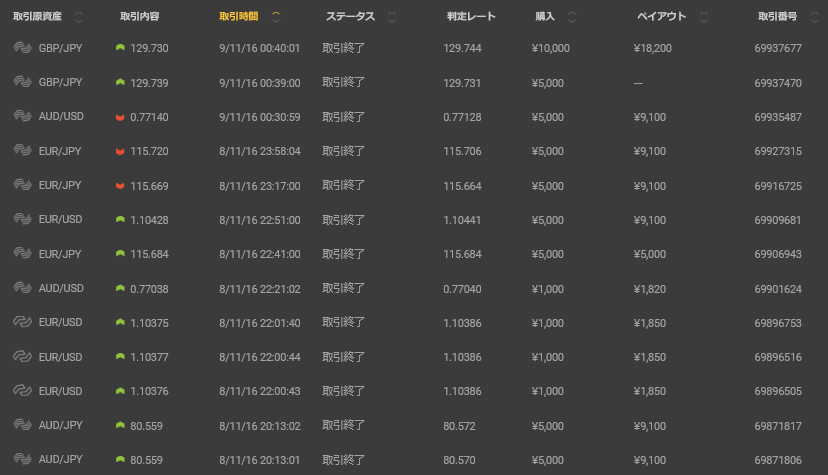Click the asset icon beside GBP/JPY 129.730 trade
This screenshot has width=828, height=475.
point(22,48)
